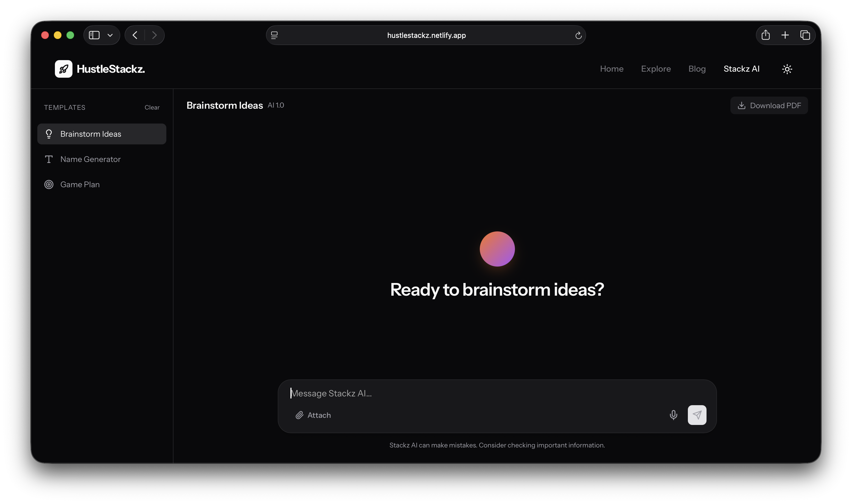Click the HustleStackz rocket logo
Image resolution: width=852 pixels, height=504 pixels.
63,69
